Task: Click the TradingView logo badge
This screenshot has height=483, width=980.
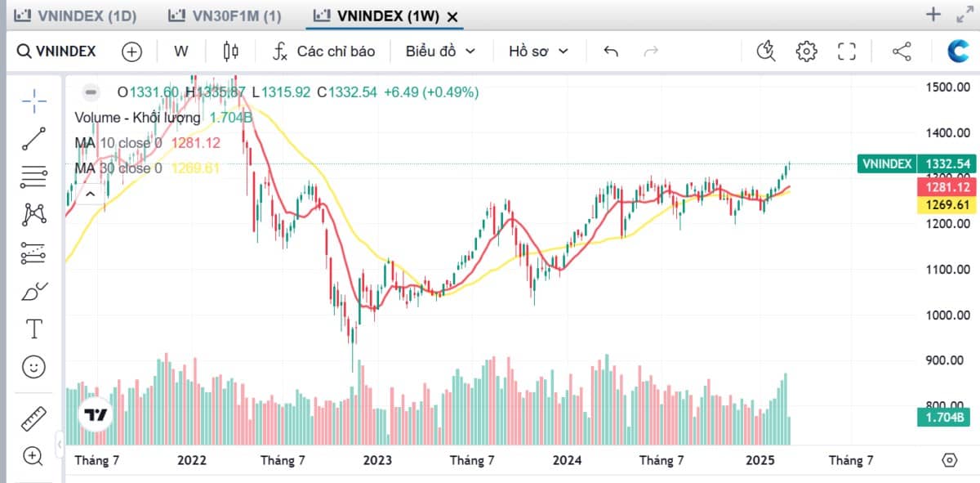Action: point(95,415)
